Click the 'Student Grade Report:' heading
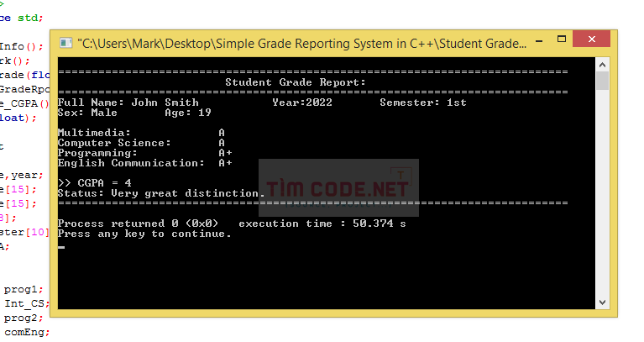The width and height of the screenshot is (644, 342). pyautogui.click(x=296, y=82)
